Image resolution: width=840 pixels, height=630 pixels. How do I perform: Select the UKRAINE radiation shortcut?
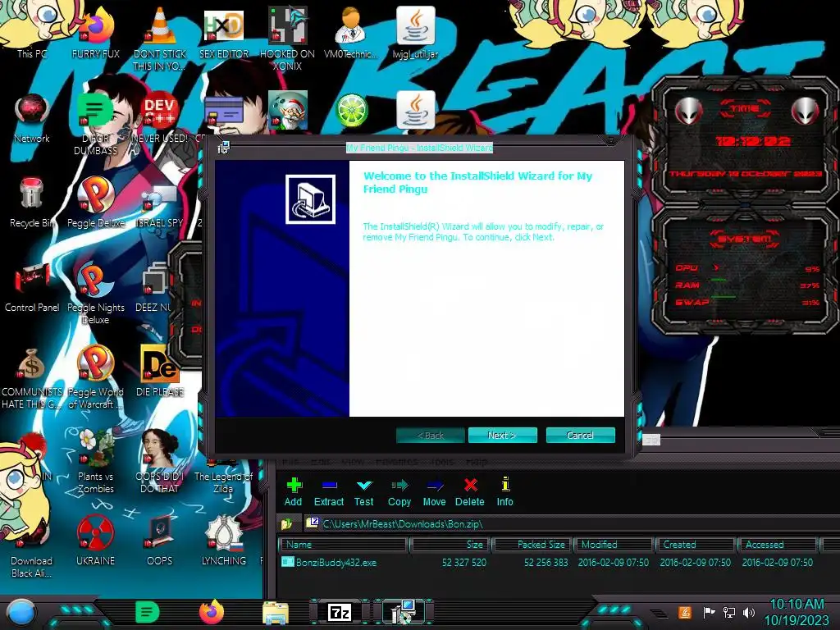coord(96,540)
